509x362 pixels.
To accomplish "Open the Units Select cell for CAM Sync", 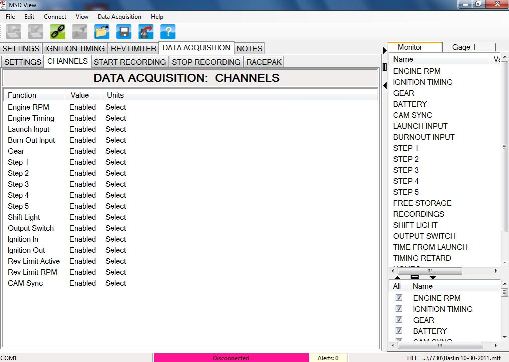I will point(116,283).
